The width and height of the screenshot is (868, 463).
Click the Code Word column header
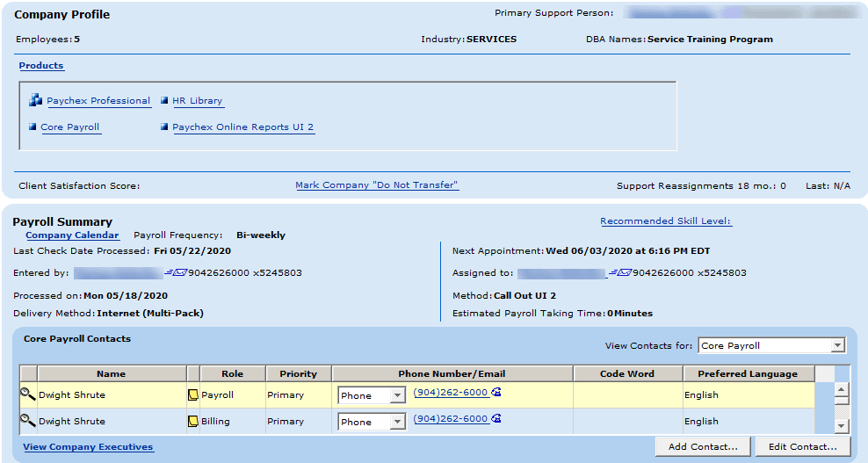(627, 374)
